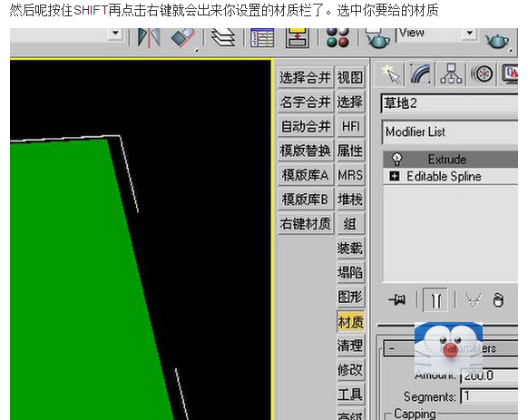Switch to the Motion panel tab

[482, 73]
